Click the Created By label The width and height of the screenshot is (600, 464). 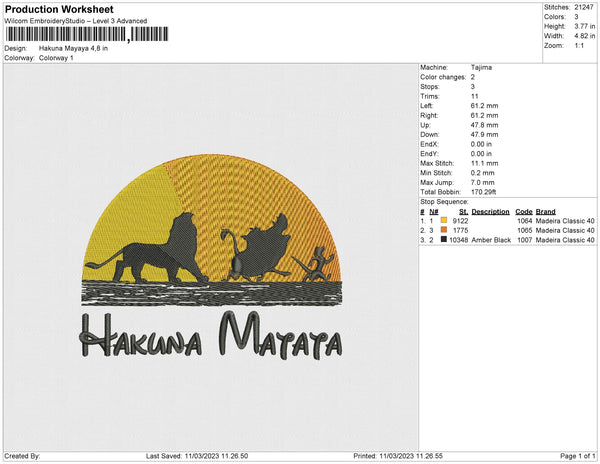click(x=22, y=456)
